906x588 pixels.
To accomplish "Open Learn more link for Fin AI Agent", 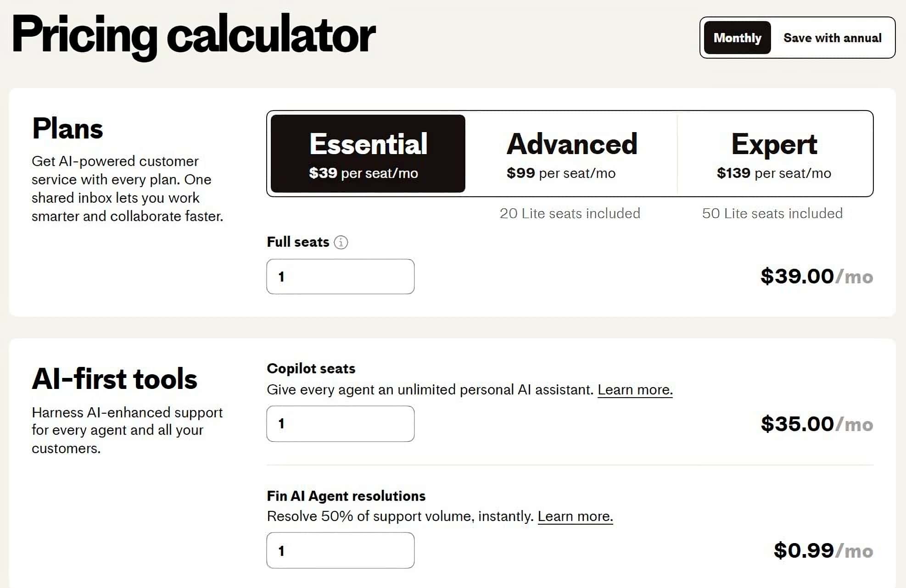I will (575, 516).
